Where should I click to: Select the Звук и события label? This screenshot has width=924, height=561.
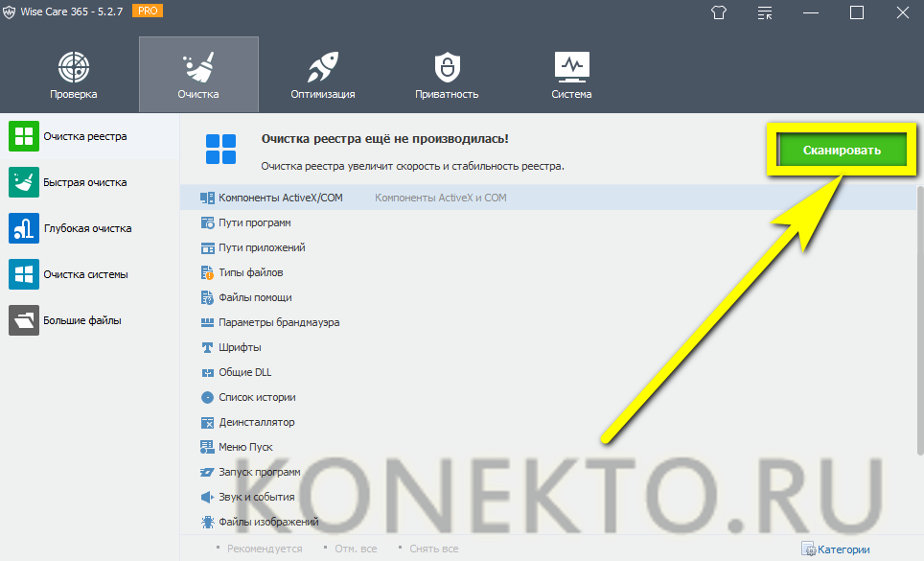coord(256,497)
